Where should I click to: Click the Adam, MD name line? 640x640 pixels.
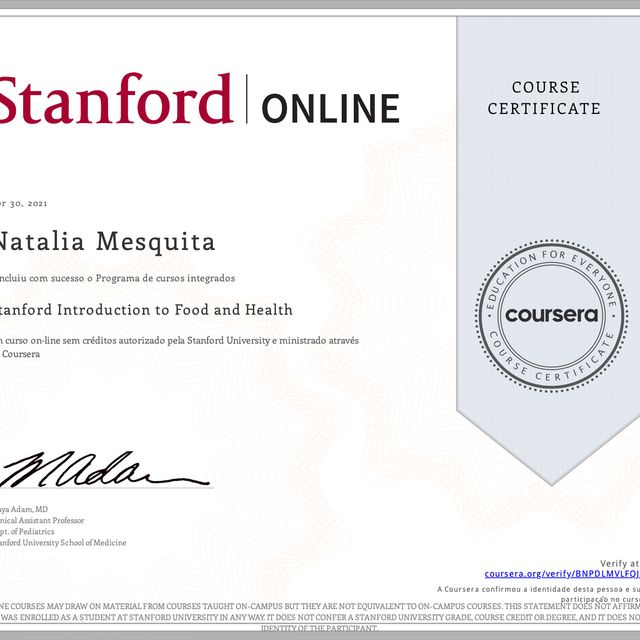tap(24, 509)
